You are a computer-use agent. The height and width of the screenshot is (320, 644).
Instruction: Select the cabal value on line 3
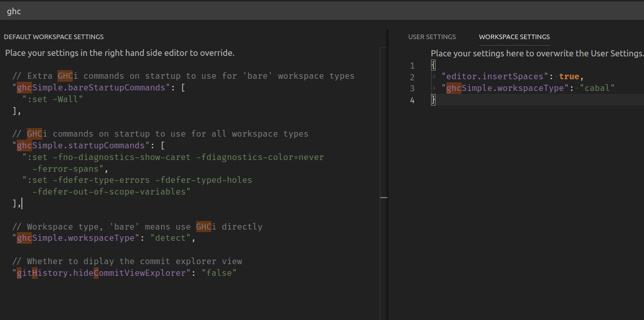click(597, 88)
